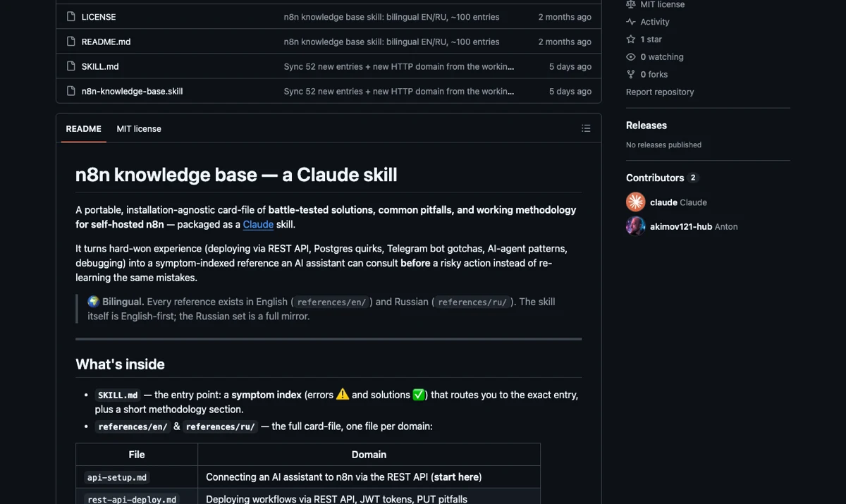This screenshot has width=846, height=504.
Task: Click the fork icon beside 0 forks
Action: click(x=631, y=74)
